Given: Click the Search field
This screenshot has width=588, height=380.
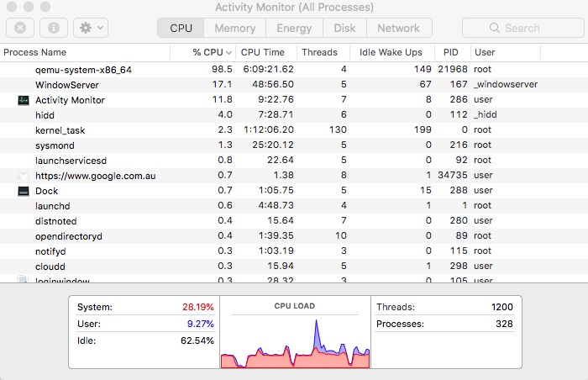Looking at the screenshot, I should click(523, 28).
